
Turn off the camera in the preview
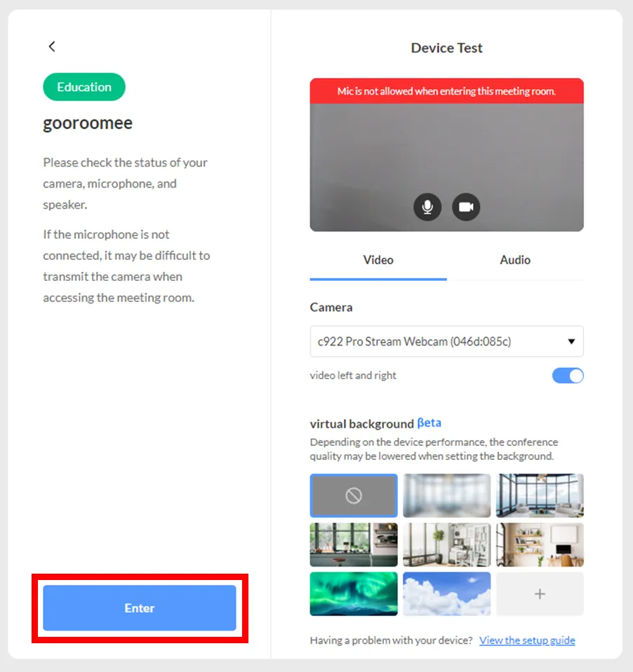coord(466,207)
